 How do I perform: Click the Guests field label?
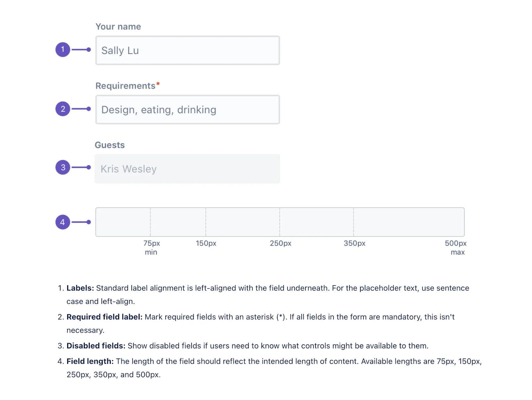click(109, 145)
